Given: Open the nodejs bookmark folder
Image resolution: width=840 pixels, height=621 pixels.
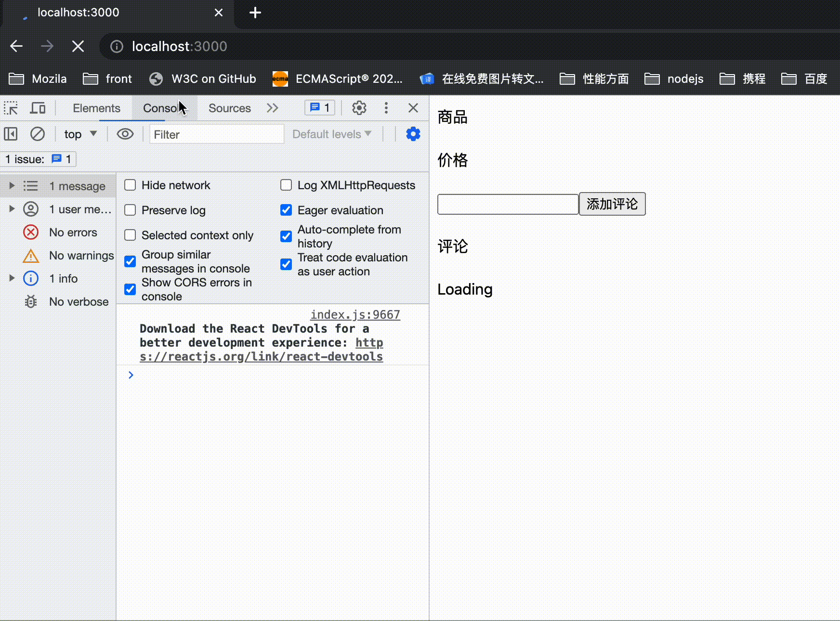Looking at the screenshot, I should [x=674, y=78].
